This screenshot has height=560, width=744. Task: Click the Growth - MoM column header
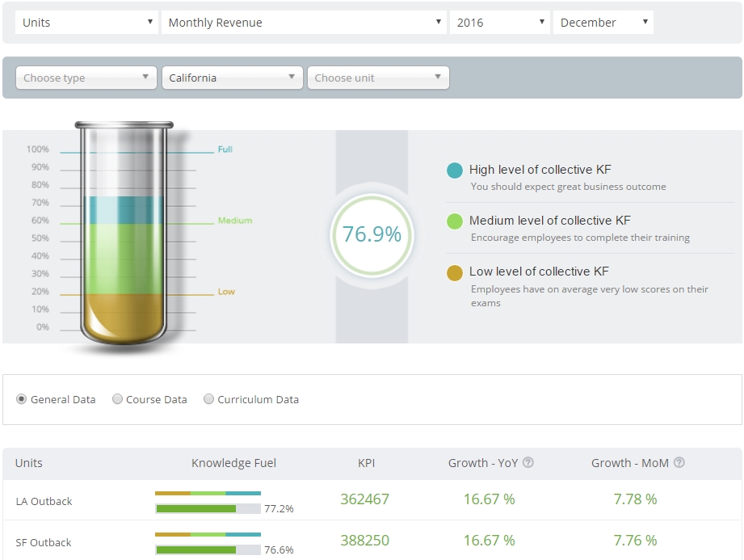[x=629, y=463]
